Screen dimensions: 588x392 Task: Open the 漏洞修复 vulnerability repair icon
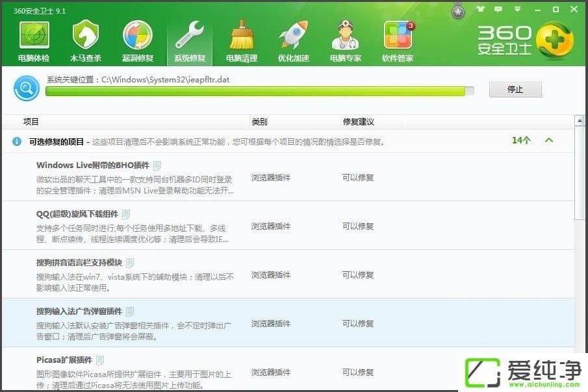[138, 42]
